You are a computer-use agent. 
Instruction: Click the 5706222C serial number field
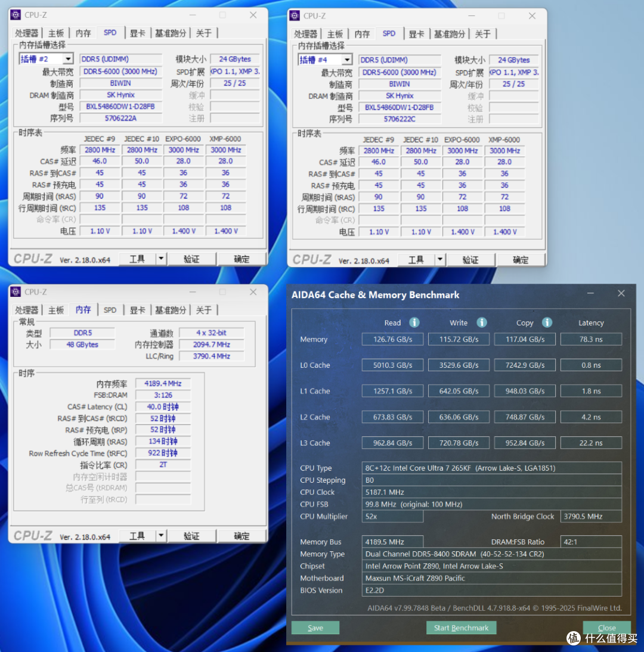(x=400, y=119)
